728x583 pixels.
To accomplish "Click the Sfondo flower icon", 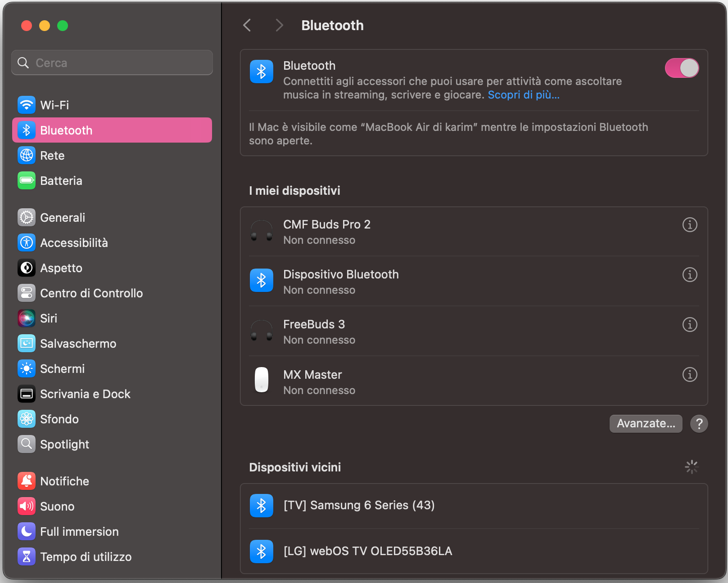I will 27,419.
